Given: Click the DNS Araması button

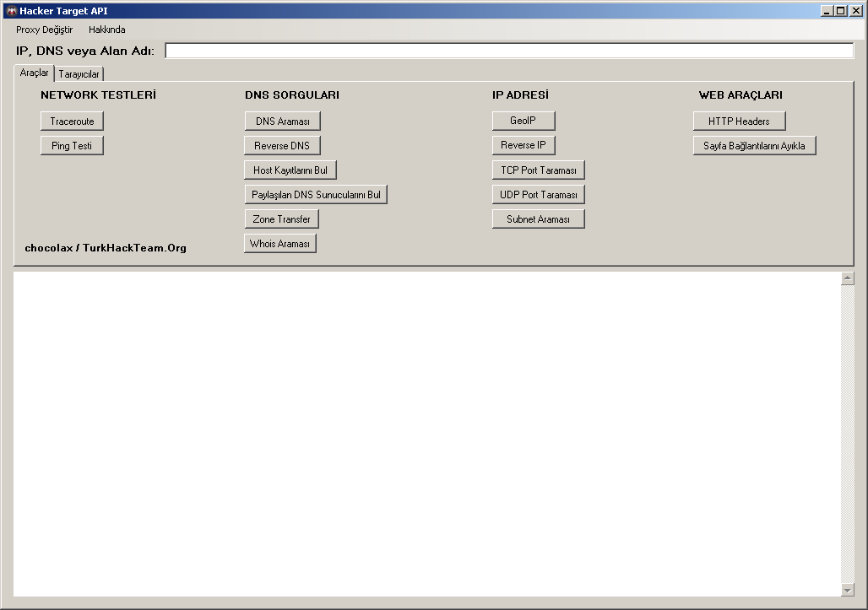Looking at the screenshot, I should point(282,121).
